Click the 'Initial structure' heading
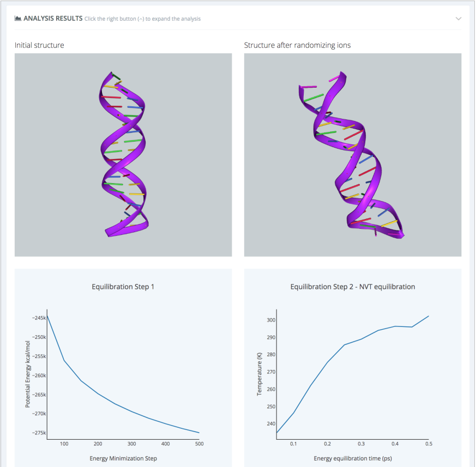476x467 pixels. click(39, 45)
